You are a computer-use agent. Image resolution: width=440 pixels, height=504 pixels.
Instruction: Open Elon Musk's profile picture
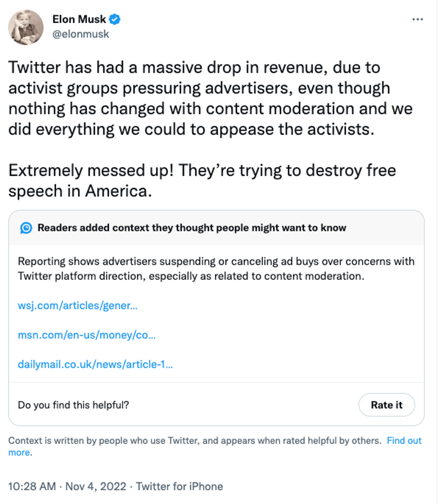point(26,27)
